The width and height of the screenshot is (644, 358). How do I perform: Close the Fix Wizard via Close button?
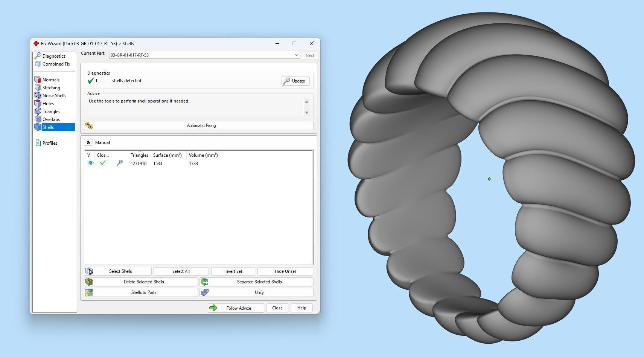click(x=277, y=308)
